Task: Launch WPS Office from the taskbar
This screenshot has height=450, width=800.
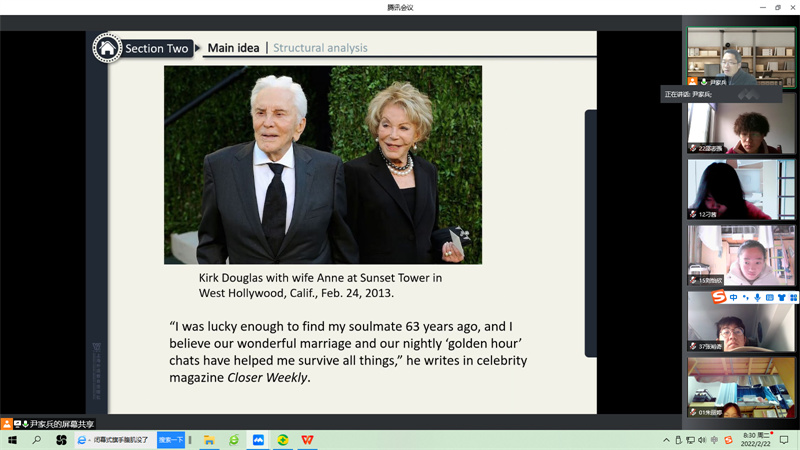Action: point(308,440)
